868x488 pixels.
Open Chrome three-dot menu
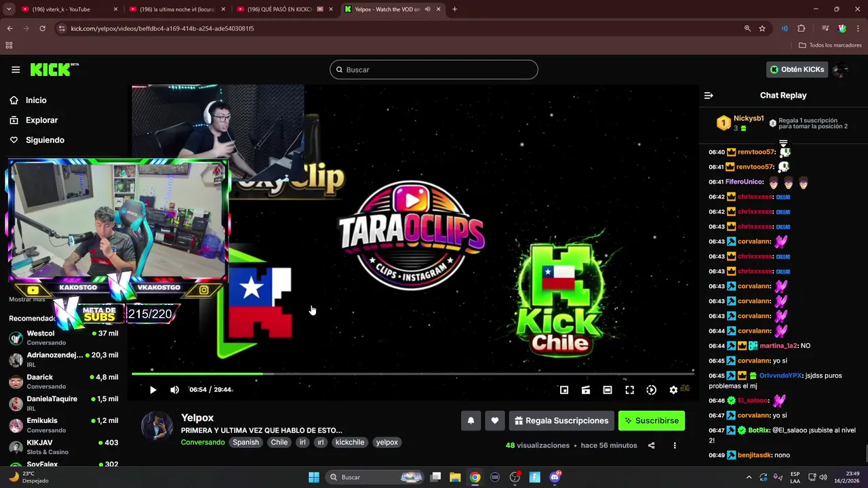click(x=859, y=28)
